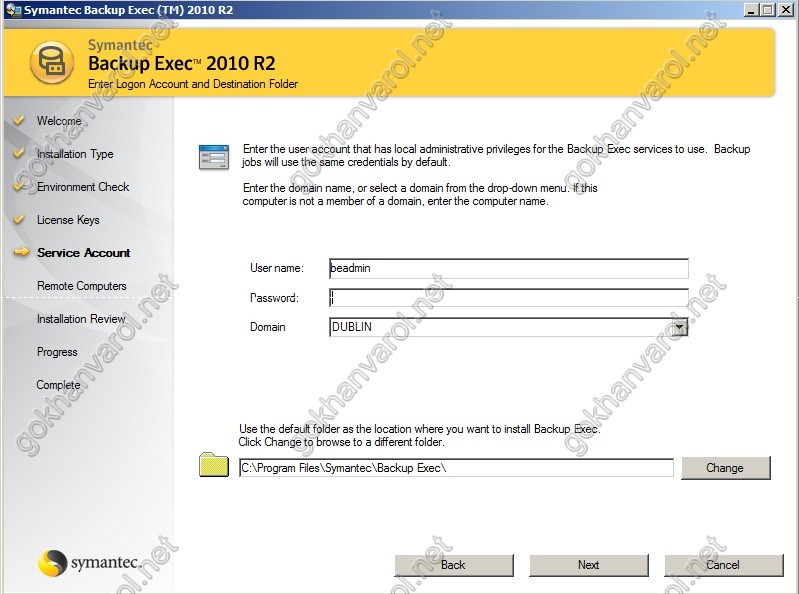
Task: Click the title bar application icon
Action: [10, 9]
